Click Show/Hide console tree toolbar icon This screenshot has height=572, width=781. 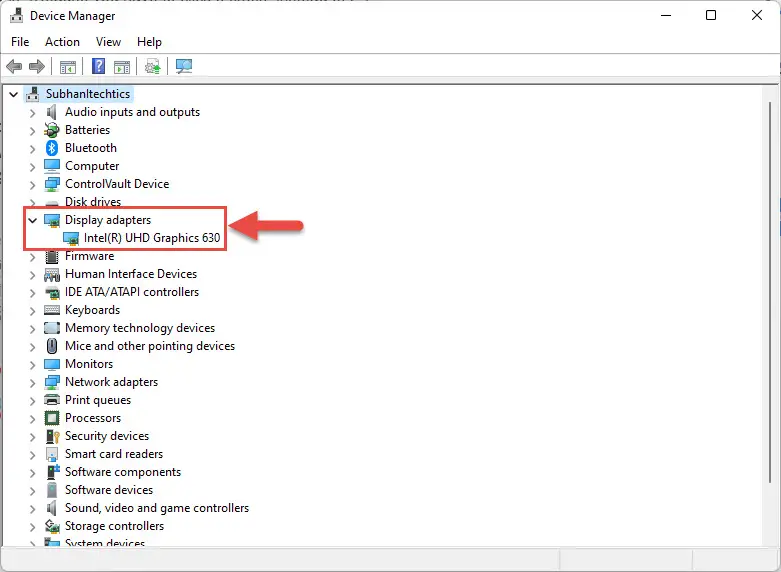68,66
